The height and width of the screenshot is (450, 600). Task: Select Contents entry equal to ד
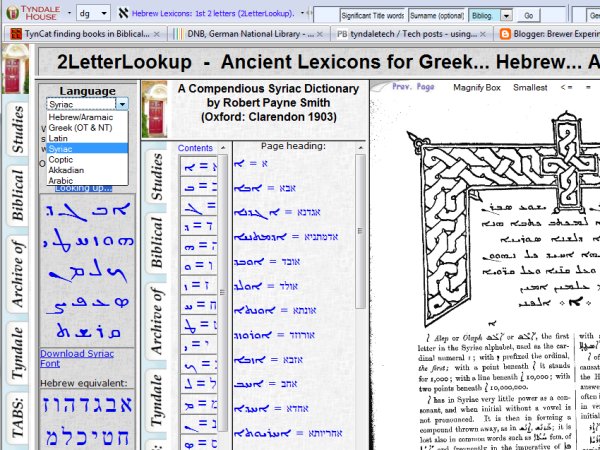[199, 226]
